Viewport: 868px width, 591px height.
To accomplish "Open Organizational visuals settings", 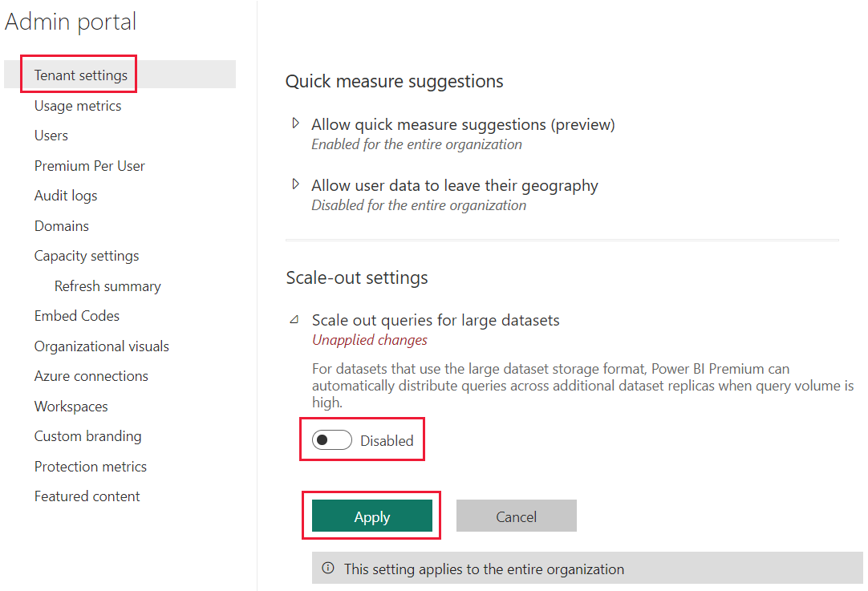I will (x=101, y=346).
